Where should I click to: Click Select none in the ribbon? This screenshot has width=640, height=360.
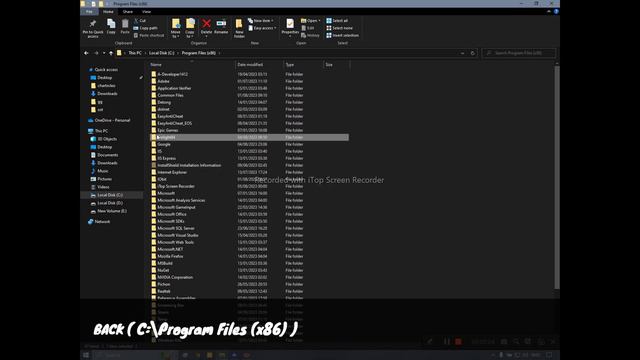[339, 28]
